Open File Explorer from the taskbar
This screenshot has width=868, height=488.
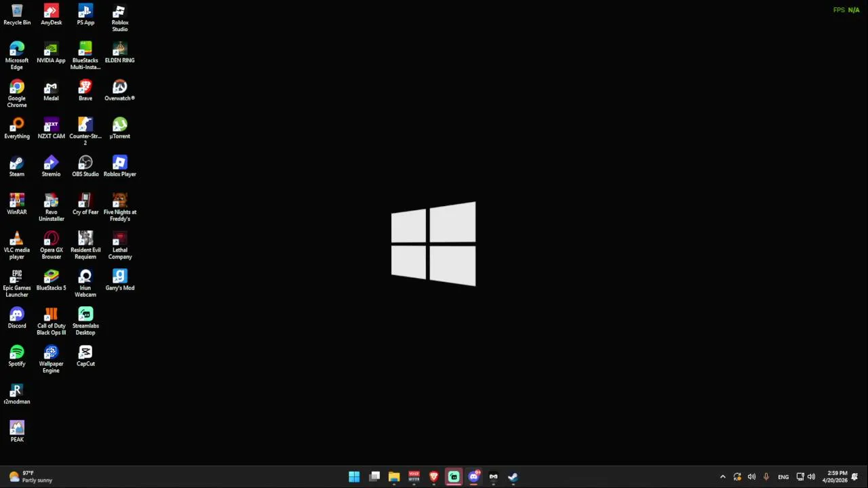pyautogui.click(x=394, y=477)
